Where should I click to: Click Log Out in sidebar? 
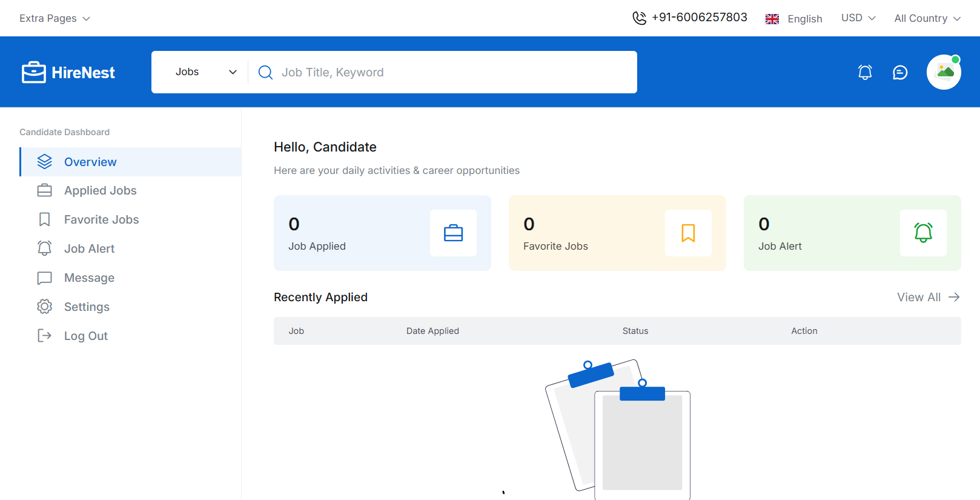click(x=85, y=336)
